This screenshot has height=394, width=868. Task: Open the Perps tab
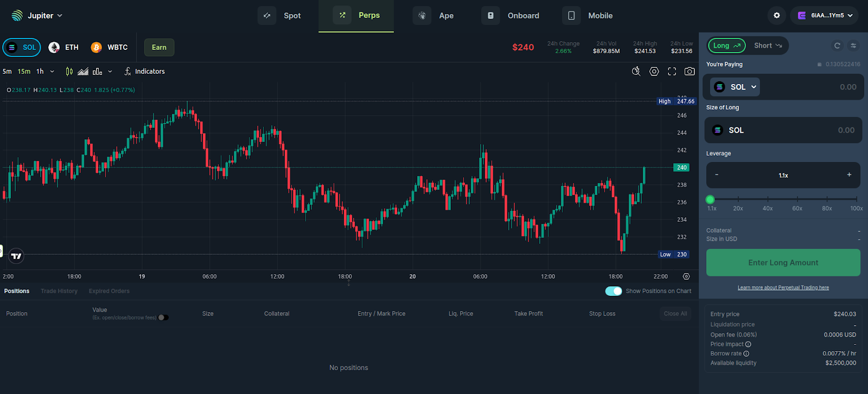(356, 16)
